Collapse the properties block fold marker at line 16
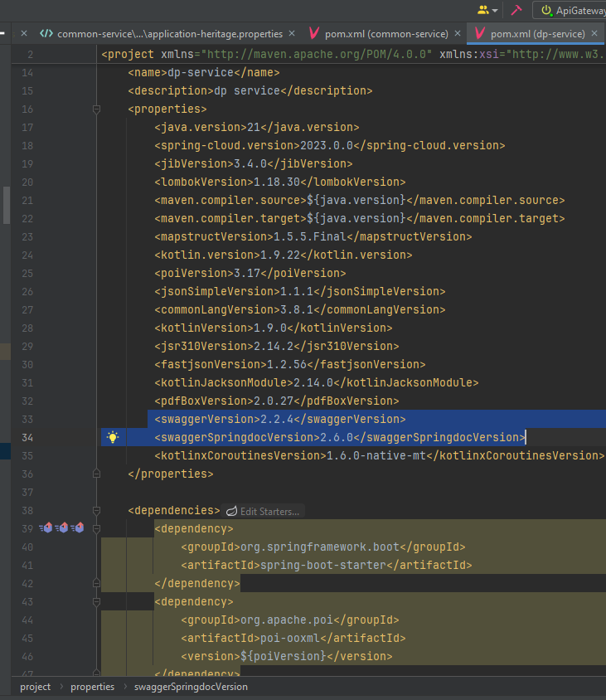Viewport: 606px width, 700px height. tap(96, 109)
